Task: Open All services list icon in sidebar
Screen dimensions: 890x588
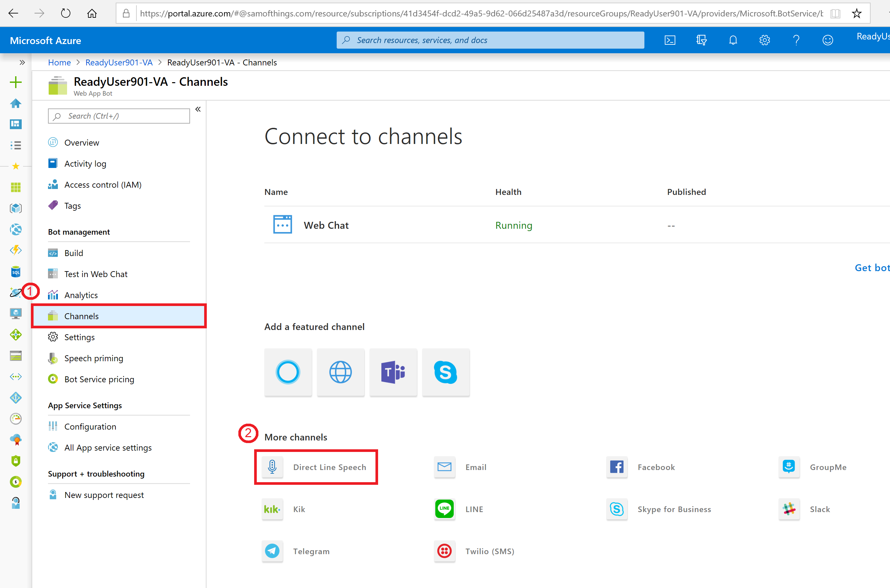Action: point(16,145)
